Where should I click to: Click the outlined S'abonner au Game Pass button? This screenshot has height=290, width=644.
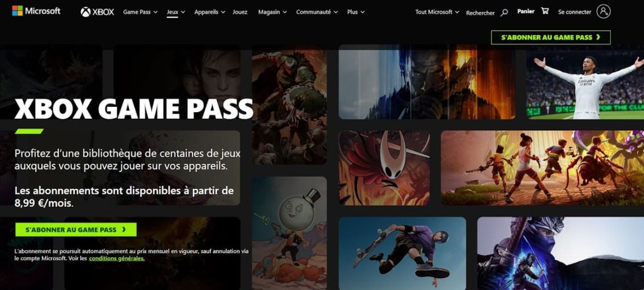[x=550, y=37]
